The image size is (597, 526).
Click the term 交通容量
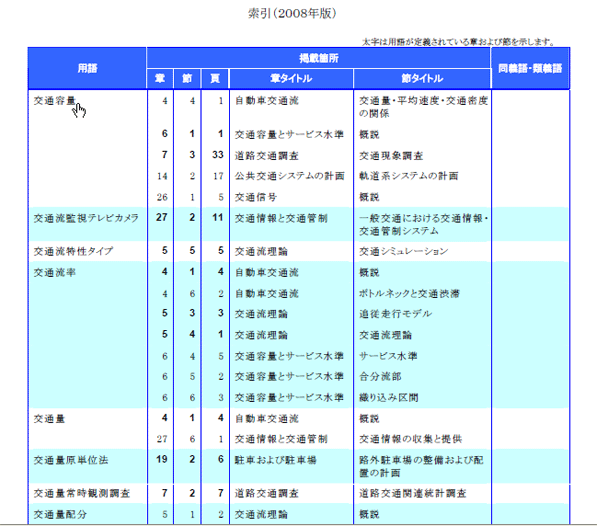point(55,101)
